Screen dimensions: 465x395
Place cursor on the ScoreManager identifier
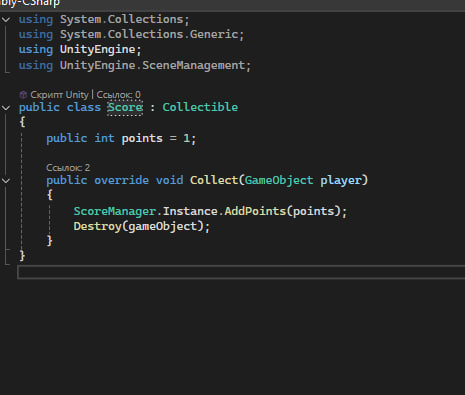pyautogui.click(x=115, y=211)
